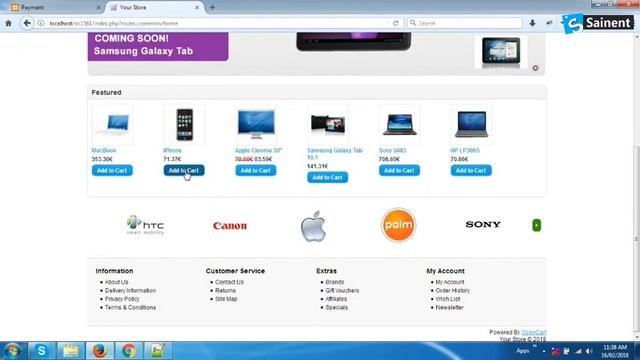Open the file explorer taskbar icon
This screenshot has height=360, width=640.
pyautogui.click(x=71, y=351)
